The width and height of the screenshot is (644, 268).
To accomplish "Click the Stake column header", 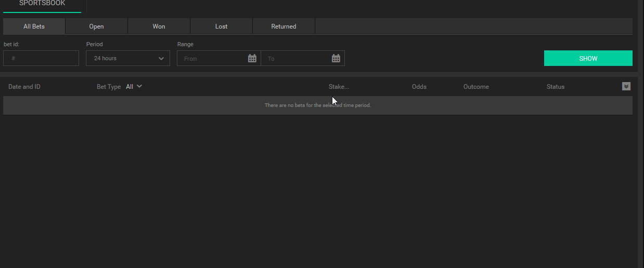I will tap(339, 87).
